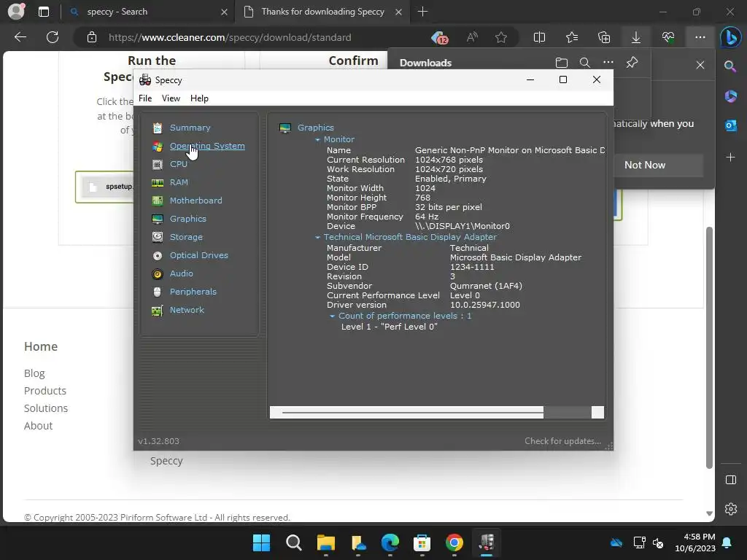Collapse Technical Microsoft Basic Display Adapter node

[318, 237]
